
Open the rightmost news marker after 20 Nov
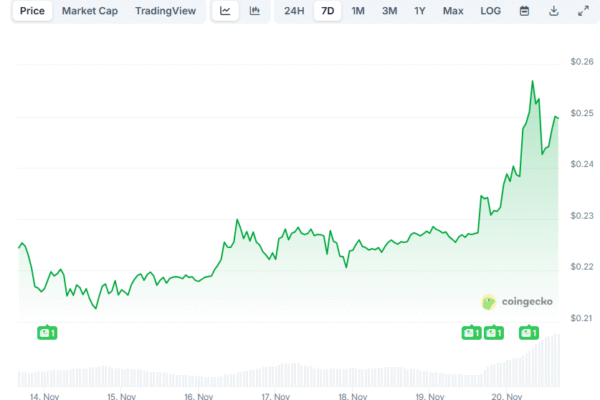click(x=528, y=332)
